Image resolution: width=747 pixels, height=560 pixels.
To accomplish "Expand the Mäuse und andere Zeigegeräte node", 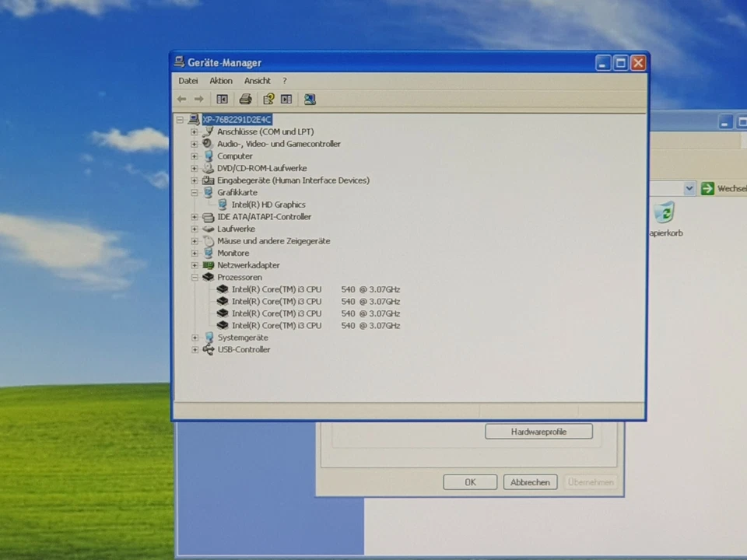I will pyautogui.click(x=195, y=241).
